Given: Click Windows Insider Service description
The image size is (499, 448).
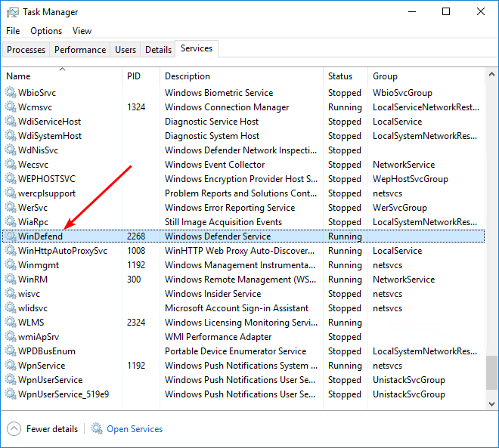Looking at the screenshot, I should click(x=213, y=294).
